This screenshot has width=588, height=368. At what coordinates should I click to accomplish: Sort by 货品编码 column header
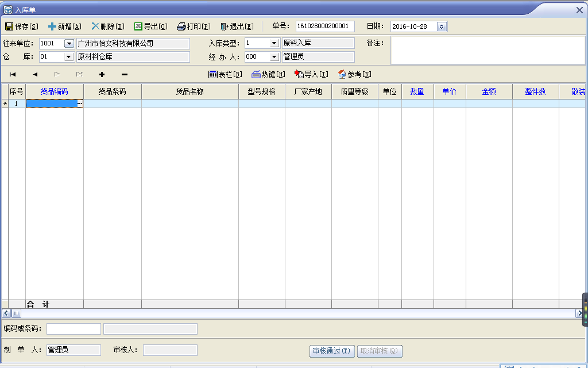[55, 91]
